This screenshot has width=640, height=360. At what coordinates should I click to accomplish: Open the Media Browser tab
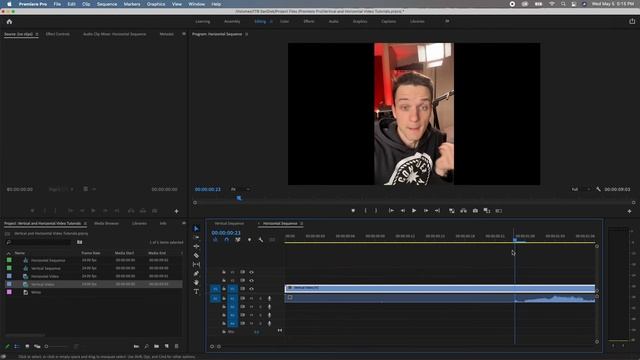click(107, 223)
